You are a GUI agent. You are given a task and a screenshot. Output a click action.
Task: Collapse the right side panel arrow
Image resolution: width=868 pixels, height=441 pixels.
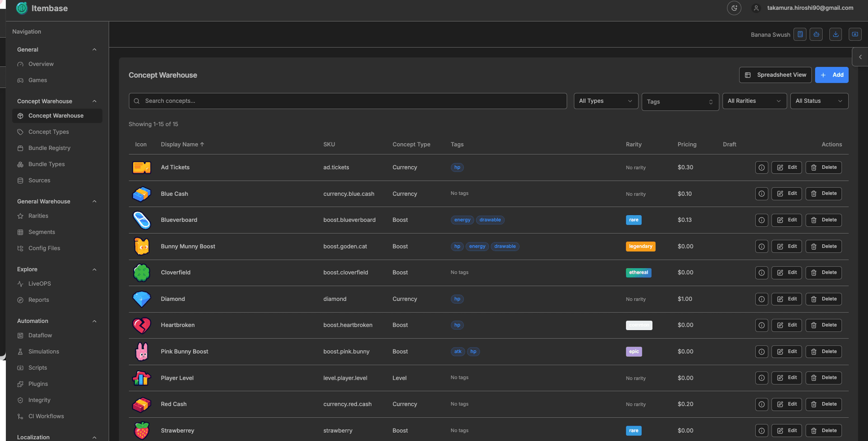click(x=860, y=57)
